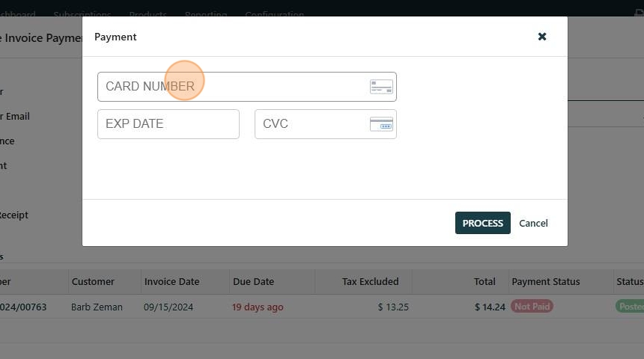Focus the CARD NUMBER input field

click(x=232, y=87)
